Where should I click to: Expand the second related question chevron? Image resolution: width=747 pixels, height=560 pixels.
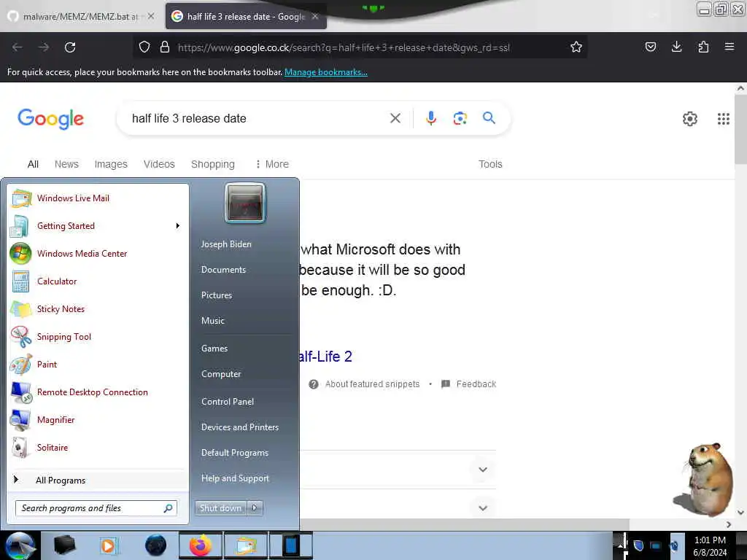coord(483,508)
